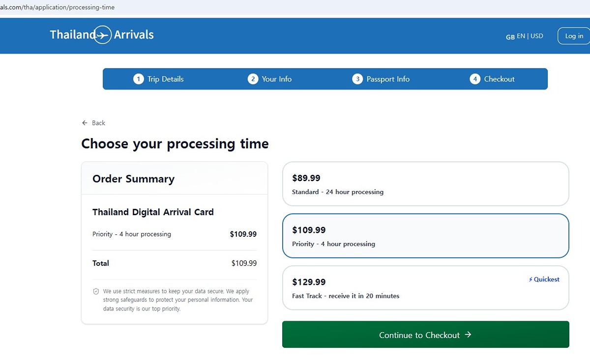Choose Fast Track 20 minutes option
590x364 pixels.
point(425,288)
